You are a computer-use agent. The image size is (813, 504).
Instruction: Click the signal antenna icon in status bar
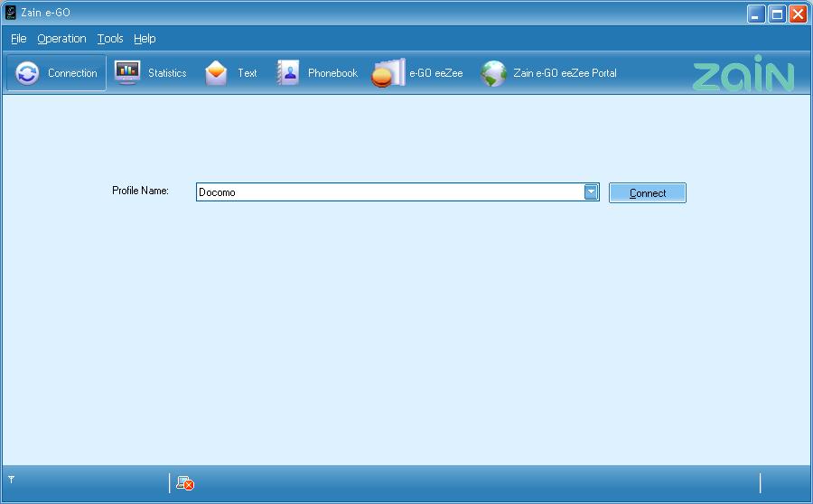[11, 480]
